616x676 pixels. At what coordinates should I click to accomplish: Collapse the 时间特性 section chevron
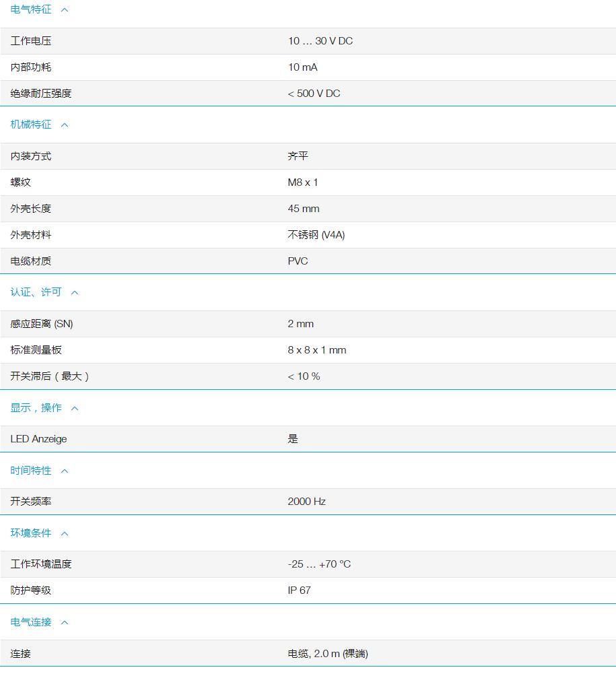[x=65, y=471]
